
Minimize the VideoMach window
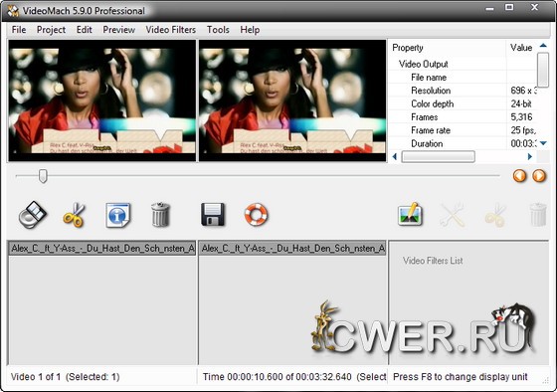point(489,8)
